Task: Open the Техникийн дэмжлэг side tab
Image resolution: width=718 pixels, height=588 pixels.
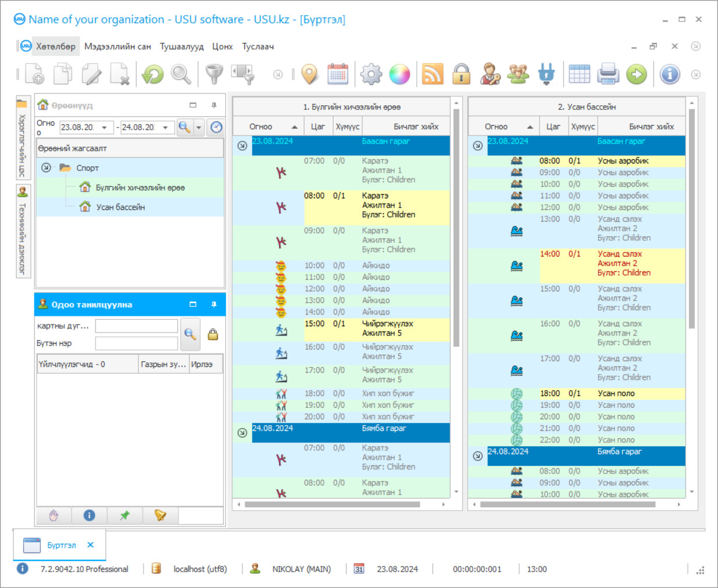Action: [x=23, y=231]
